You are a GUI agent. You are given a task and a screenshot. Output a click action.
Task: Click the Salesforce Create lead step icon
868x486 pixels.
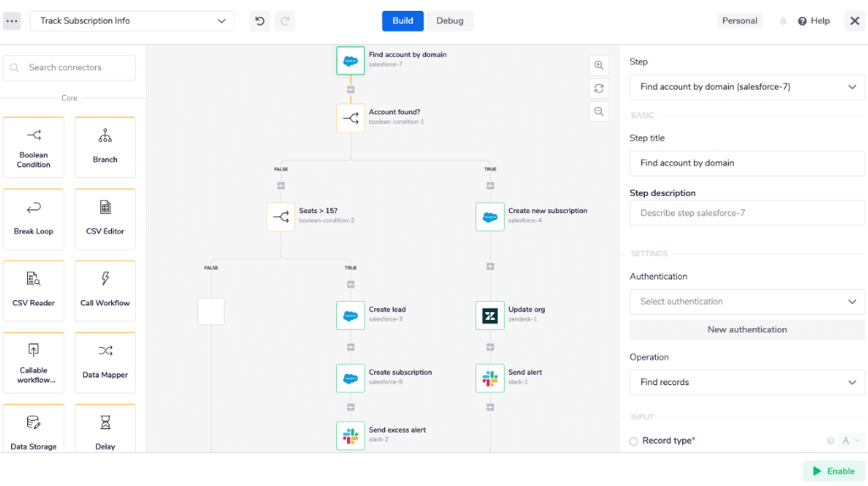pos(350,316)
